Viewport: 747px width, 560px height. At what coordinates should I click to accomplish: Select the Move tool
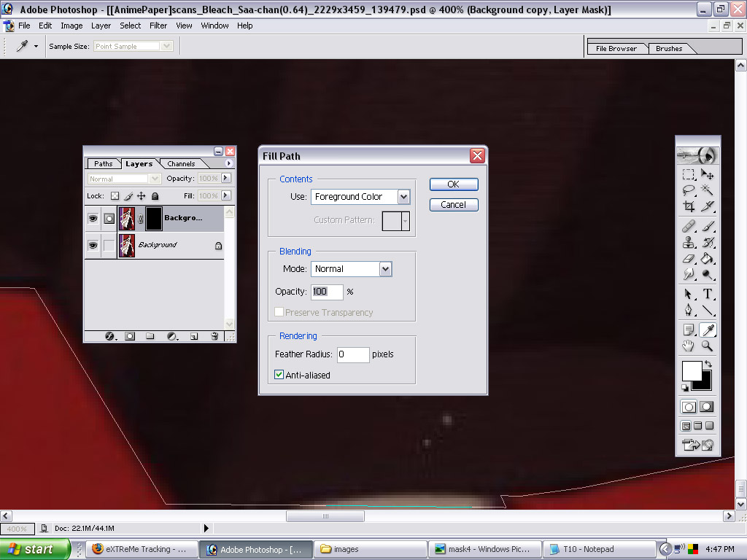(x=708, y=175)
